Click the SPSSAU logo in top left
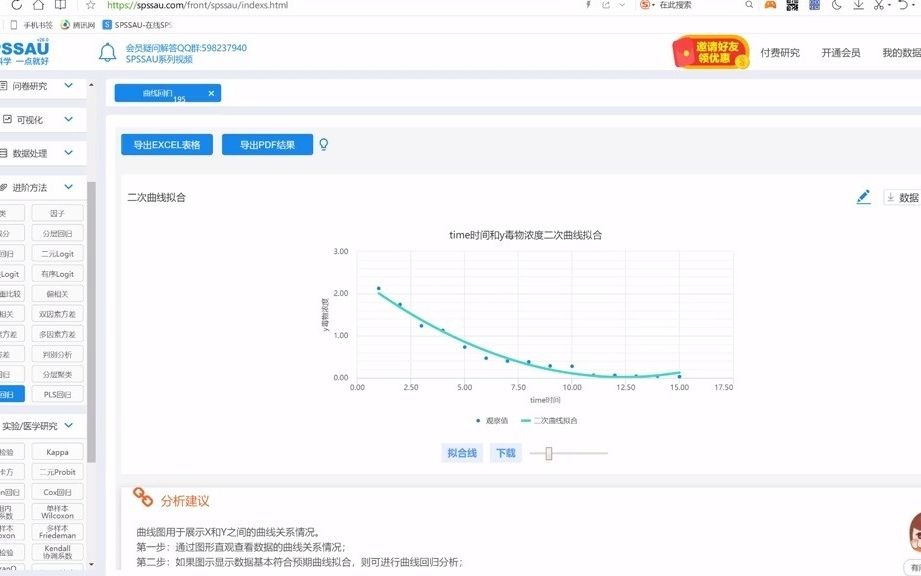This screenshot has width=921, height=576. point(25,48)
